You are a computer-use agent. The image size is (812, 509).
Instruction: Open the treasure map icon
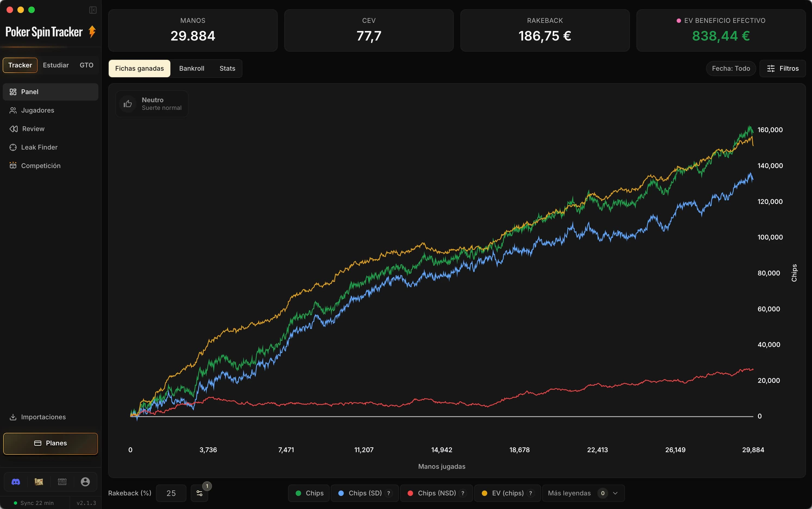[x=39, y=482]
